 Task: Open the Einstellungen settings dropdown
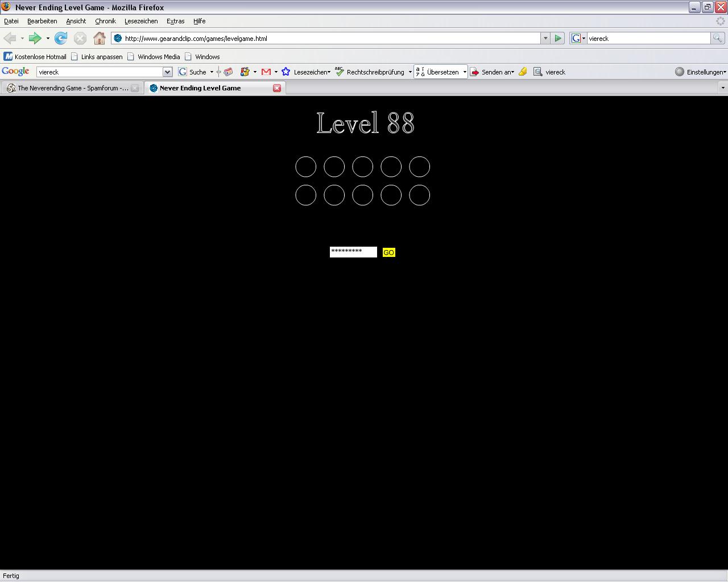pyautogui.click(x=700, y=72)
